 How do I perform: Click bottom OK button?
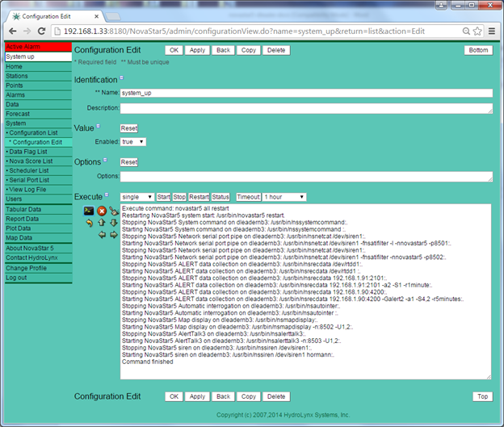[174, 396]
